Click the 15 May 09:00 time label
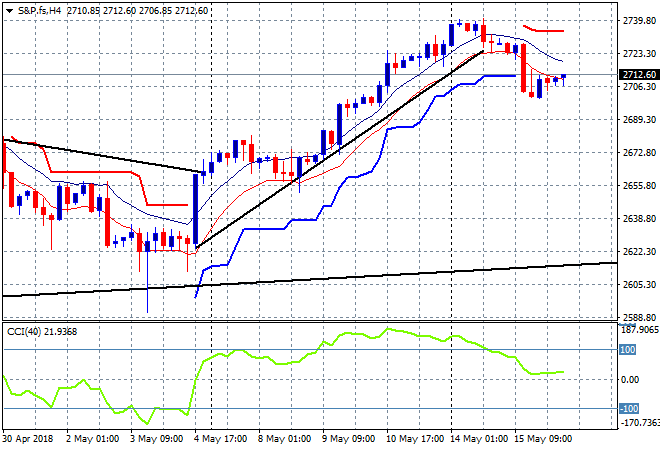The image size is (660, 450). [x=543, y=439]
